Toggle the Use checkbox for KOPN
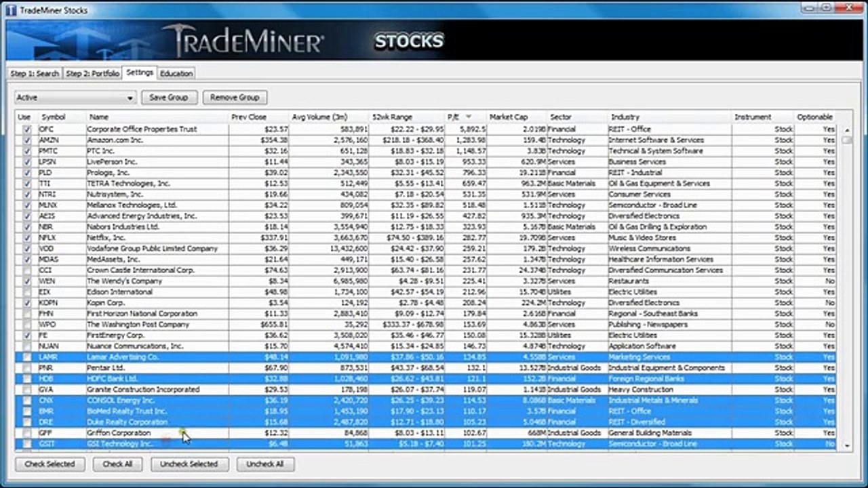 (x=27, y=303)
